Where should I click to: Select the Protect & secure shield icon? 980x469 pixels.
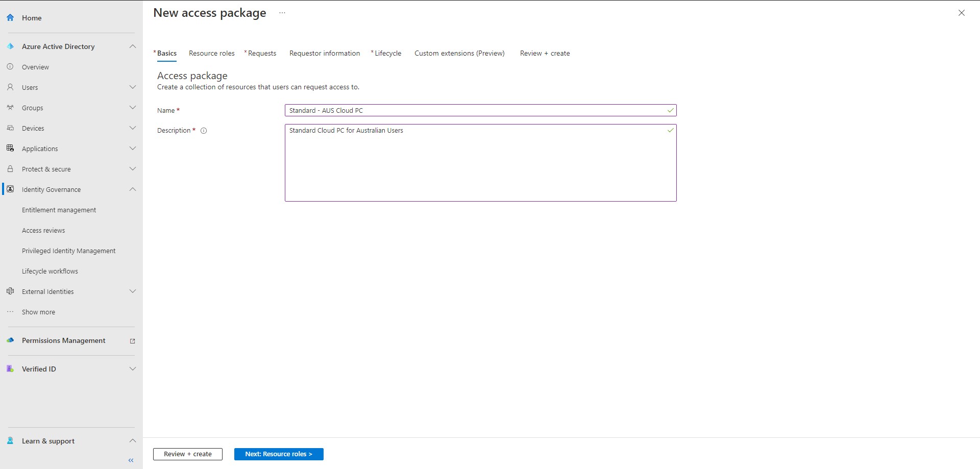click(x=10, y=168)
